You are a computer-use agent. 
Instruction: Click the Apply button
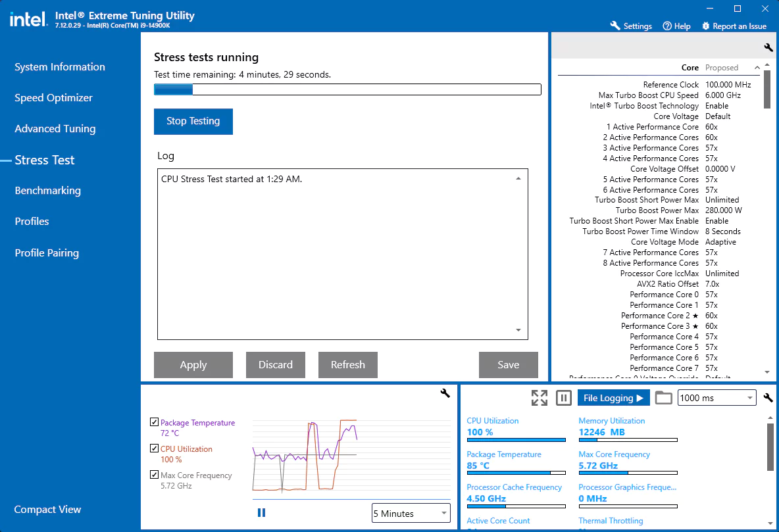(193, 364)
